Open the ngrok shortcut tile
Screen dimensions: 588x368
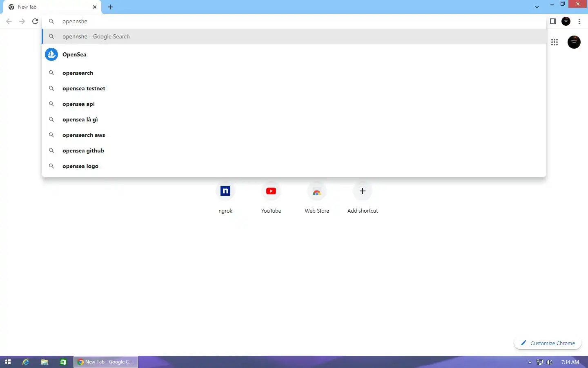click(x=225, y=198)
